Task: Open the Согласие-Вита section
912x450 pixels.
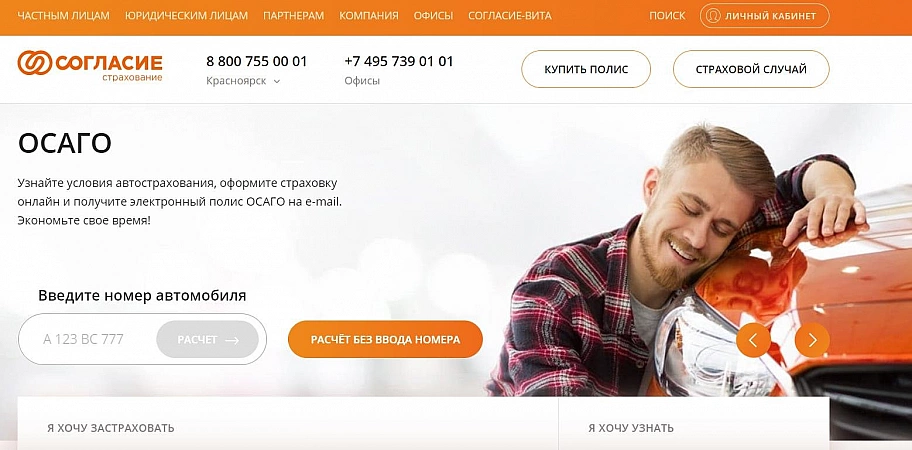Action: click(510, 16)
